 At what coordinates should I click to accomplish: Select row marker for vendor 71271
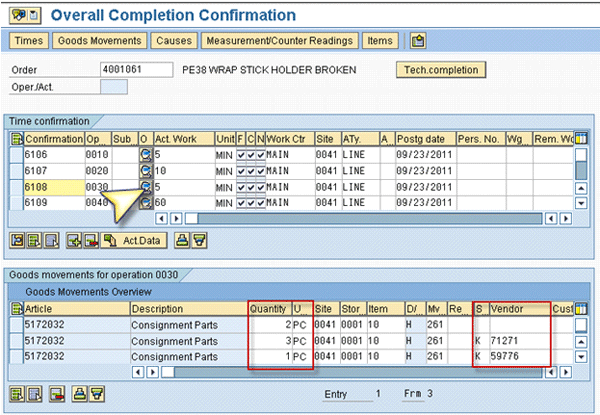point(16,340)
